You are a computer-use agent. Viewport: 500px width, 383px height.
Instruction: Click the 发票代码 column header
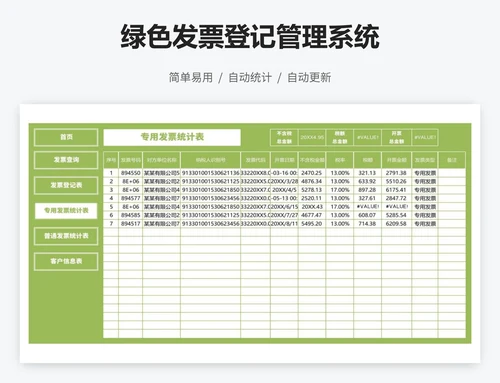tap(255, 160)
